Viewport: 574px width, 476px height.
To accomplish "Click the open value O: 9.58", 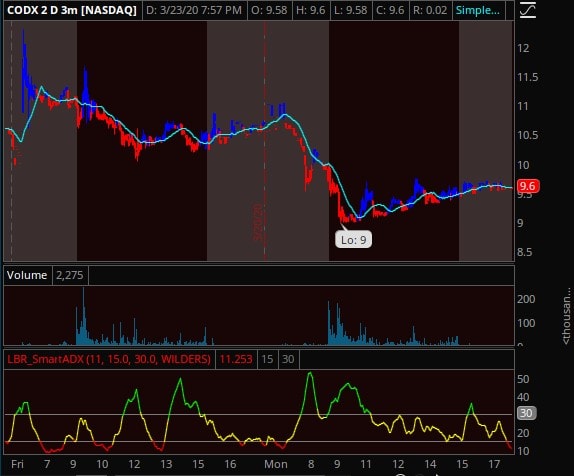I will (x=269, y=10).
